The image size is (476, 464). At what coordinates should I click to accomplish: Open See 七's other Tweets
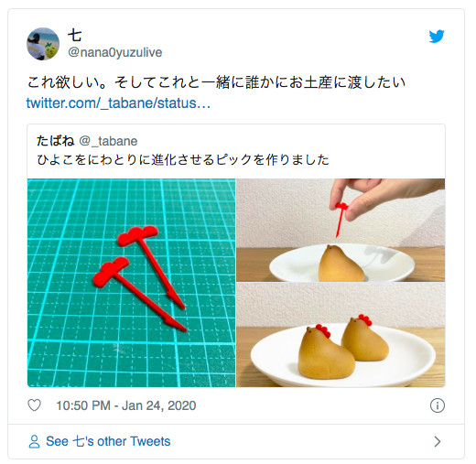pyautogui.click(x=108, y=441)
